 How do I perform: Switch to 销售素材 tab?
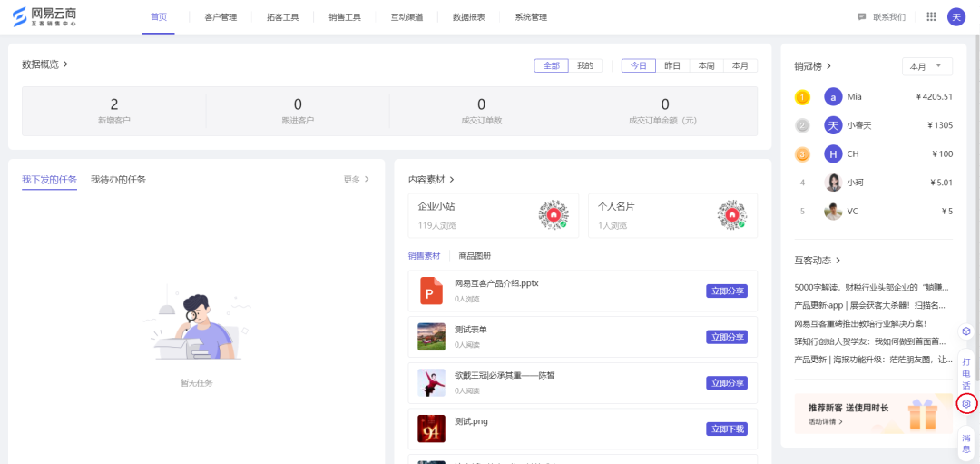point(425,256)
